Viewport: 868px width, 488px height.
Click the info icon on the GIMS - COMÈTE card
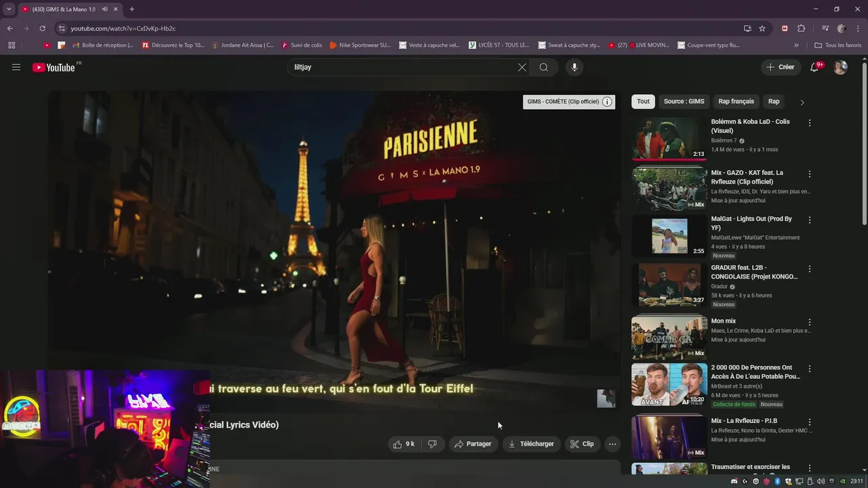coord(607,102)
